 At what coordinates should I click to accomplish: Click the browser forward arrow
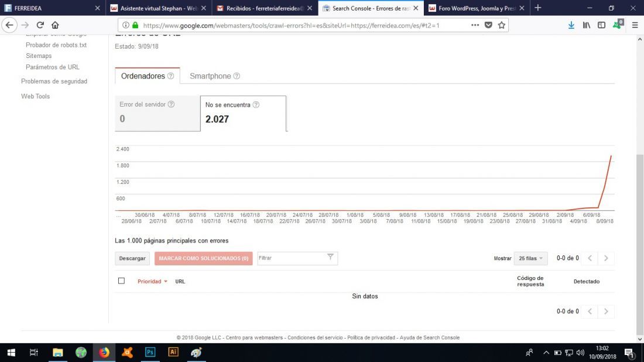25,25
